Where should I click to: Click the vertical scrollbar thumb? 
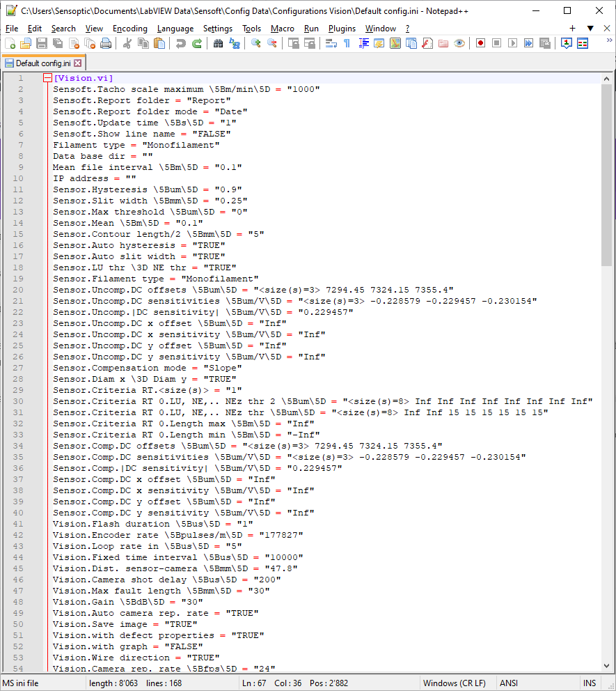(x=606, y=175)
